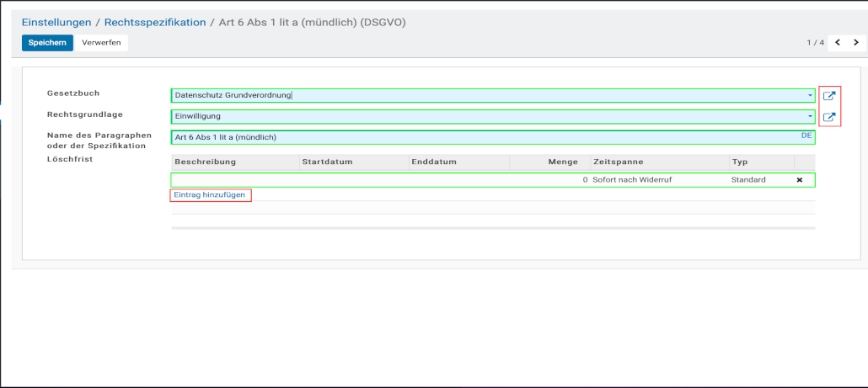Expand the Gesetzbuch dropdown
The image size is (868, 388).
click(810, 96)
